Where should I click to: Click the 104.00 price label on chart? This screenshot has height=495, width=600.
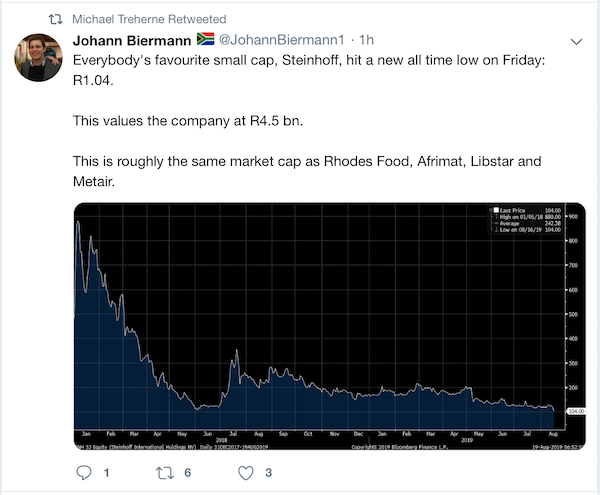pyautogui.click(x=576, y=411)
